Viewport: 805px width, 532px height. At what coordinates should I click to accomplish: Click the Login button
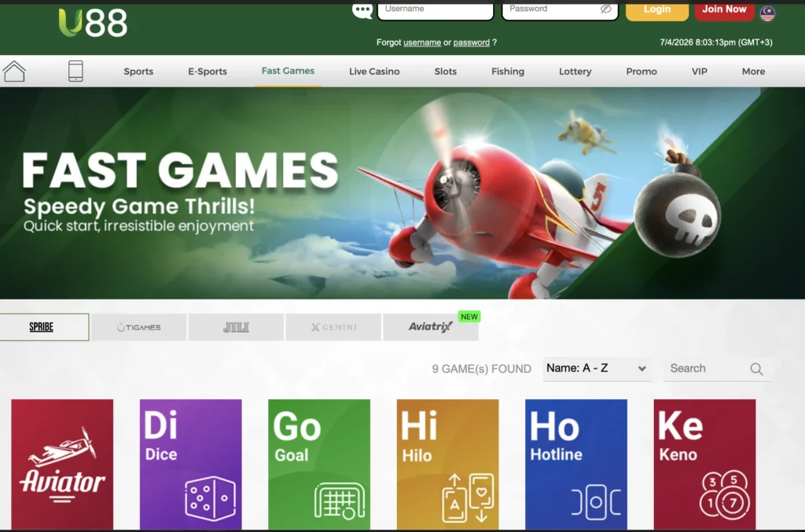[x=657, y=11]
